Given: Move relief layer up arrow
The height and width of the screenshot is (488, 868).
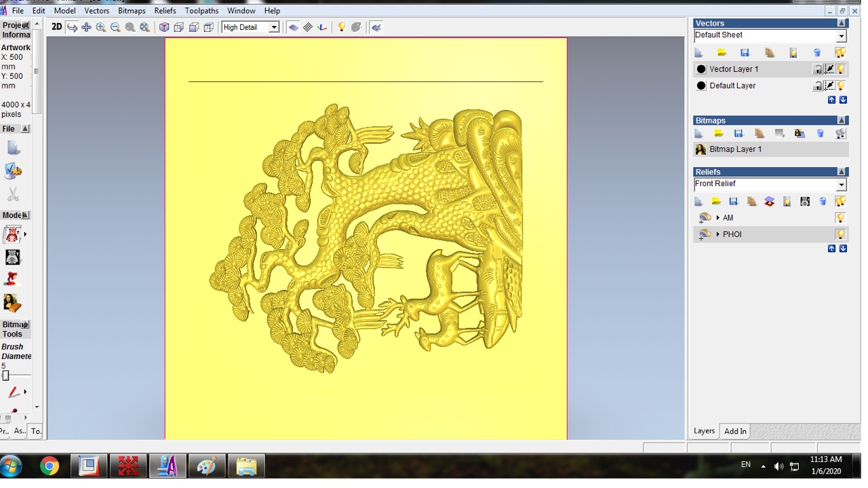Looking at the screenshot, I should point(832,249).
